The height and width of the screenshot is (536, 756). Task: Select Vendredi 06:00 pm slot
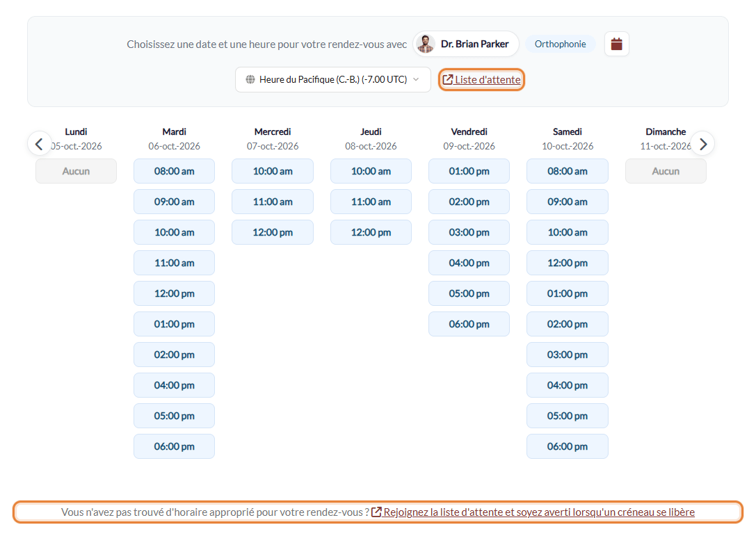(x=469, y=324)
